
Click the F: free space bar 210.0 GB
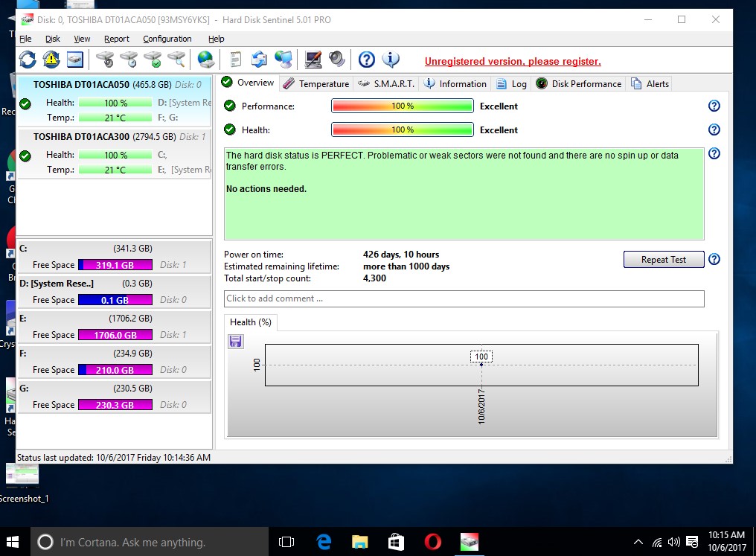tap(115, 370)
